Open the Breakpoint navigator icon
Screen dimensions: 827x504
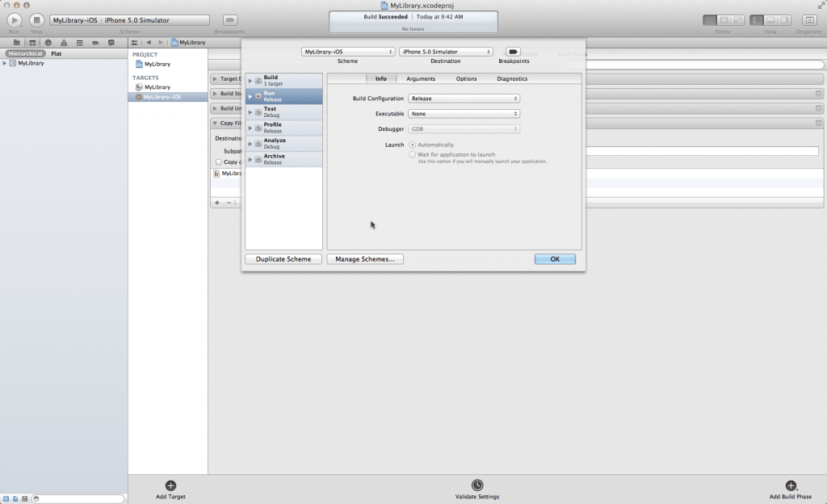(x=95, y=43)
